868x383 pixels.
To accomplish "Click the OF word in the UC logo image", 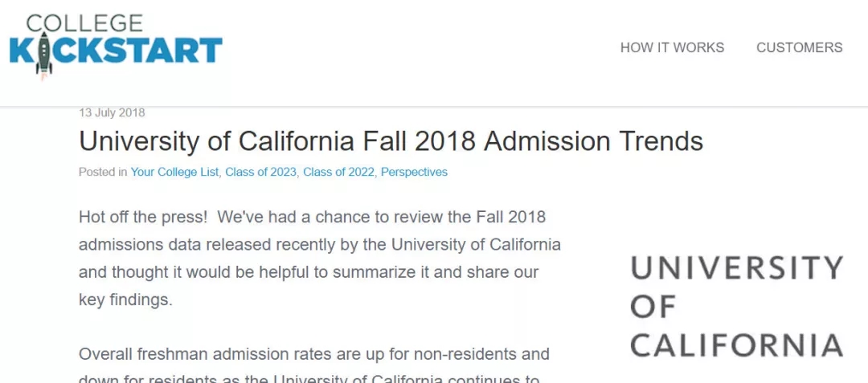I will (653, 307).
